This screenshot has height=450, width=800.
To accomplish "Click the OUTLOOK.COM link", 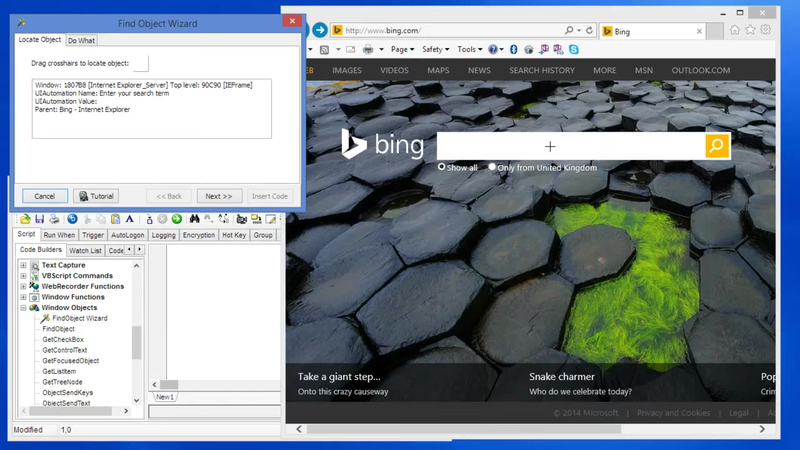I will point(701,70).
